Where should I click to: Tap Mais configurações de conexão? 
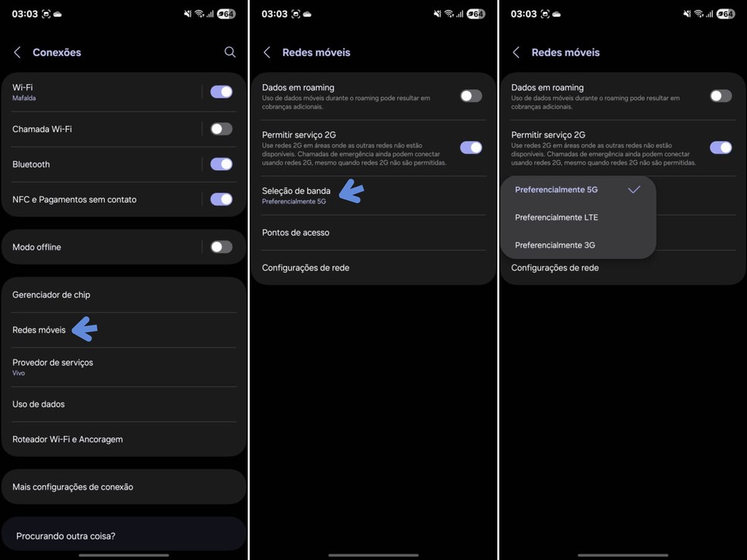[124, 486]
